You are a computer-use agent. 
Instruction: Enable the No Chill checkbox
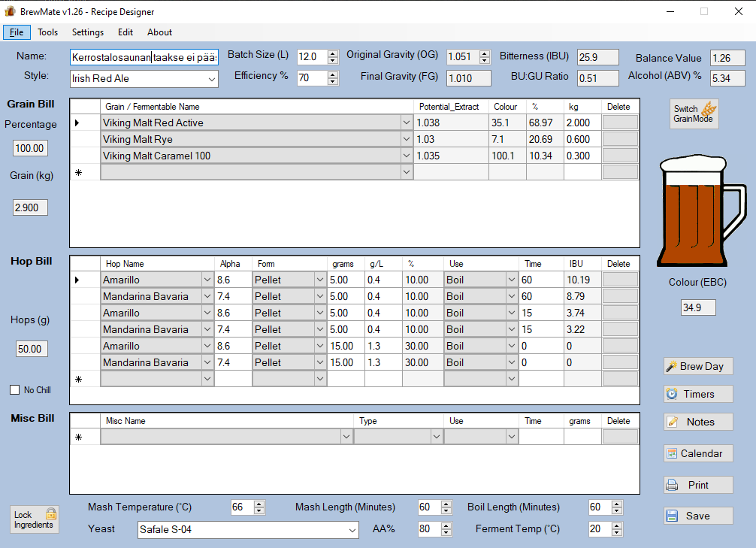point(15,390)
